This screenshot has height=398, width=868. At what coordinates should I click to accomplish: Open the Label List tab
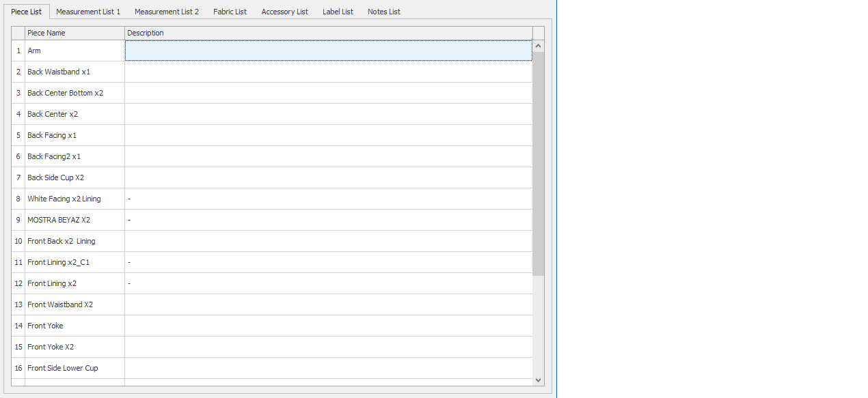[x=338, y=12]
